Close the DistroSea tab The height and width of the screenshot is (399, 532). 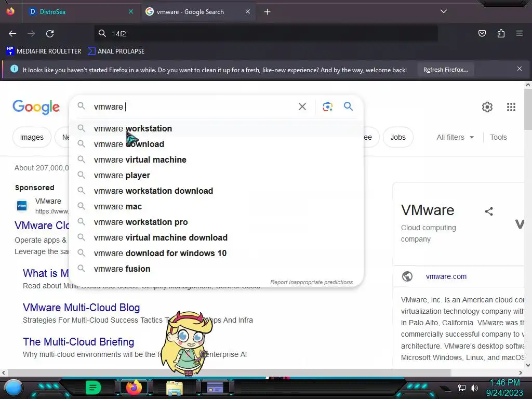(x=131, y=11)
